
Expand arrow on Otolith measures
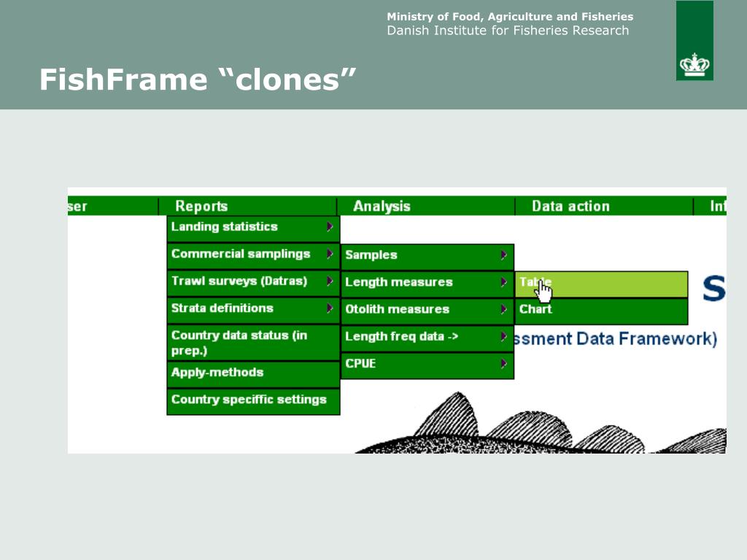click(503, 309)
